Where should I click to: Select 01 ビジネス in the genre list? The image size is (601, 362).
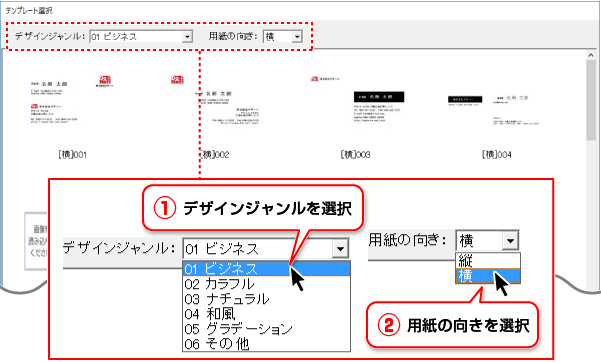[x=266, y=268]
